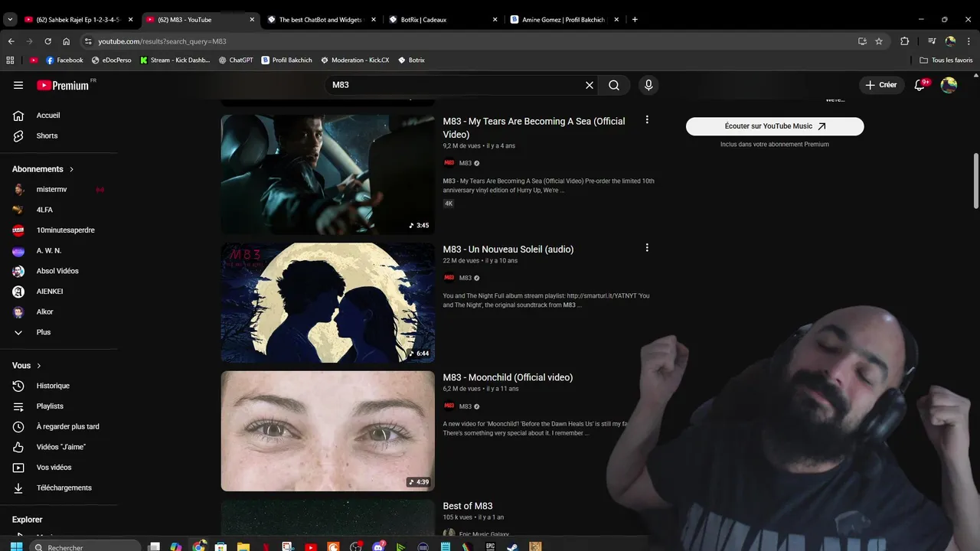
Task: Open the Windows Start menu
Action: [16, 546]
